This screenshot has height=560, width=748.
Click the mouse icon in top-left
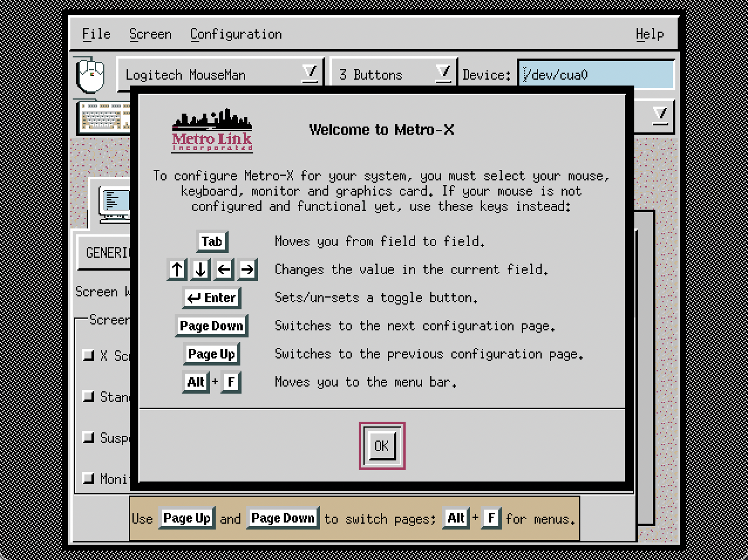pos(90,75)
